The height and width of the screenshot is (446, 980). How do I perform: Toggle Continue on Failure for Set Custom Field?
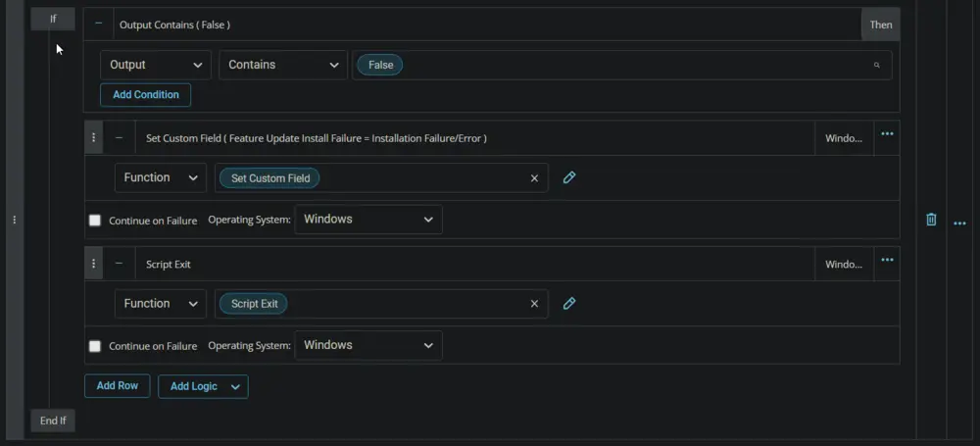(x=95, y=221)
